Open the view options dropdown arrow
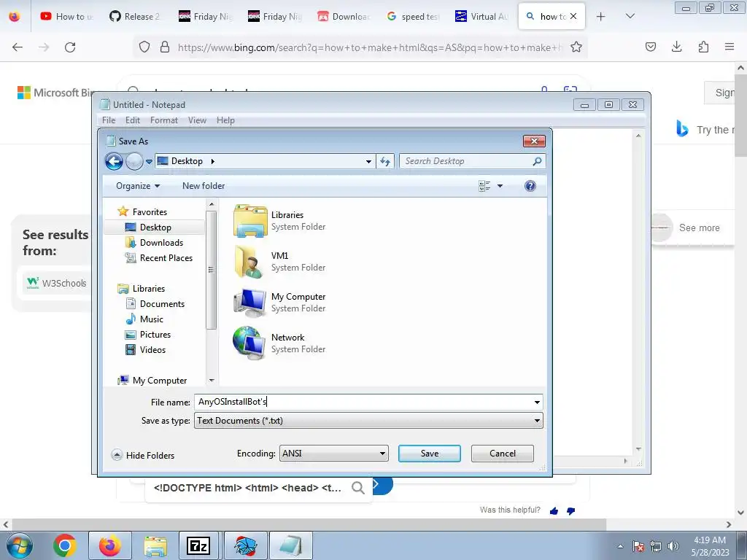Image resolution: width=747 pixels, height=560 pixels. [500, 186]
